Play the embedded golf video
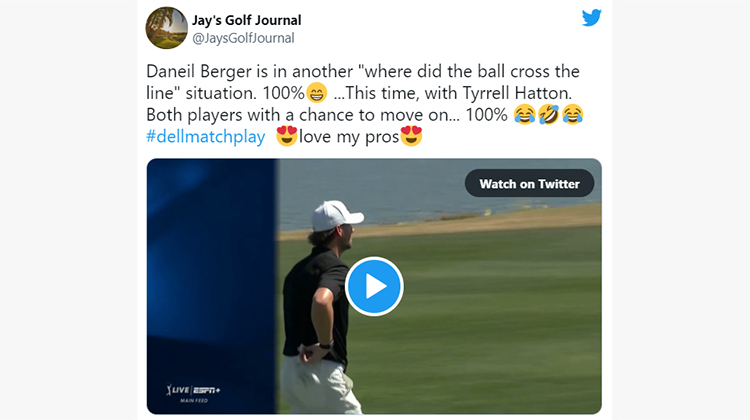The image size is (750, 420). (x=374, y=286)
